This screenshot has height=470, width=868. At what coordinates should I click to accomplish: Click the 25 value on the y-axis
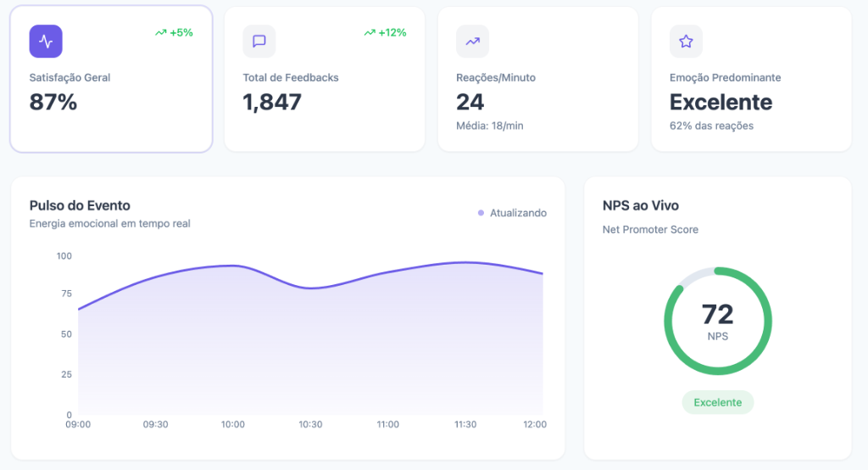point(66,375)
